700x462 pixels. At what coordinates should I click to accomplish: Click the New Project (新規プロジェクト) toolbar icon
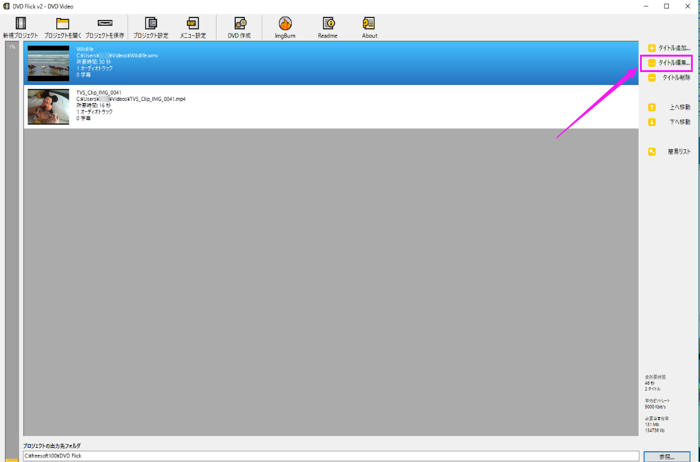[20, 27]
